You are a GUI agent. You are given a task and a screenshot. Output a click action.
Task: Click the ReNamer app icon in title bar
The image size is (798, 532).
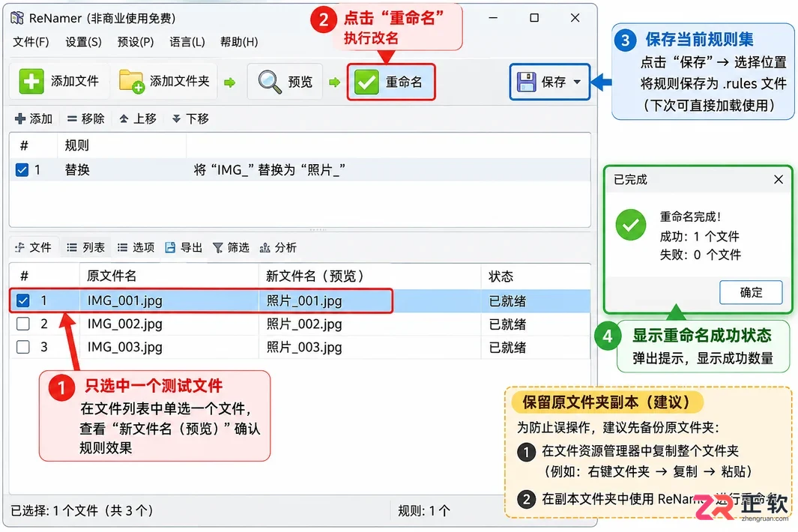(x=17, y=18)
